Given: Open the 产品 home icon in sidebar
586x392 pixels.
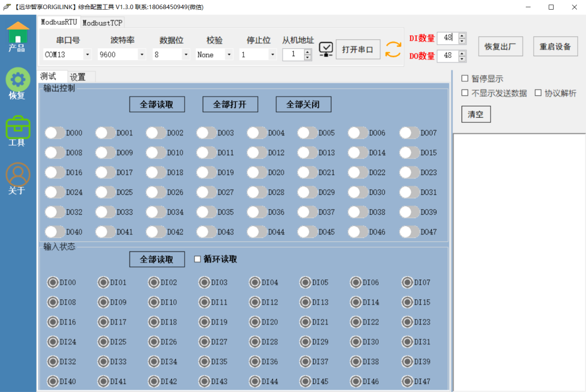Looking at the screenshot, I should click(18, 33).
